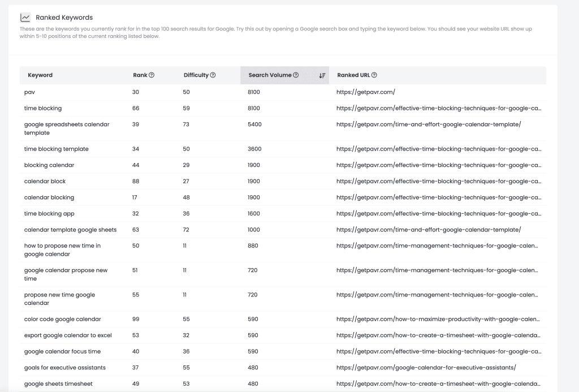Open the URL for 'calendar template google sheets'
Viewport: 579px width, 392px height.
pyautogui.click(x=429, y=230)
